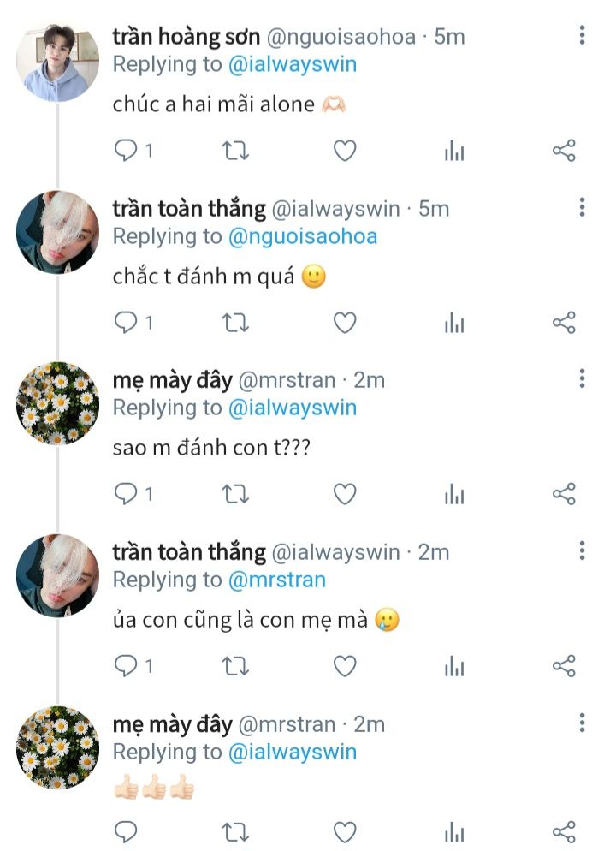
Task: Open more options for trần hoàng sơn's tweet
Action: 582,36
